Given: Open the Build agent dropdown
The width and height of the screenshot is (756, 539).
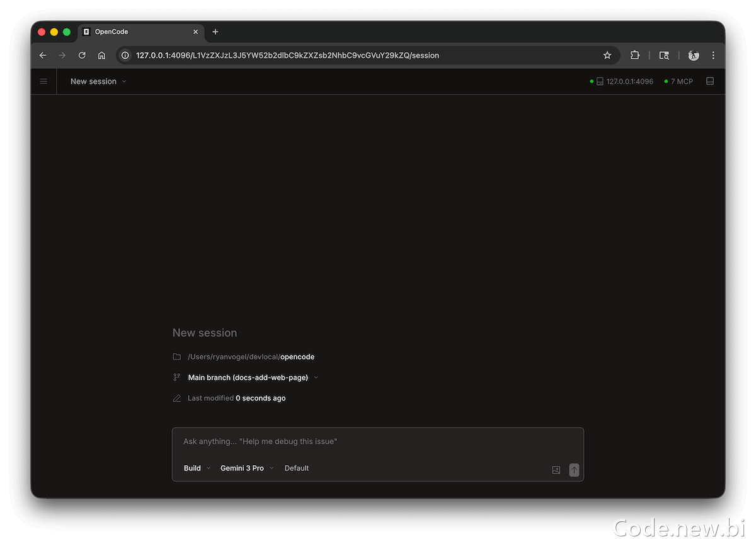Looking at the screenshot, I should [x=197, y=468].
